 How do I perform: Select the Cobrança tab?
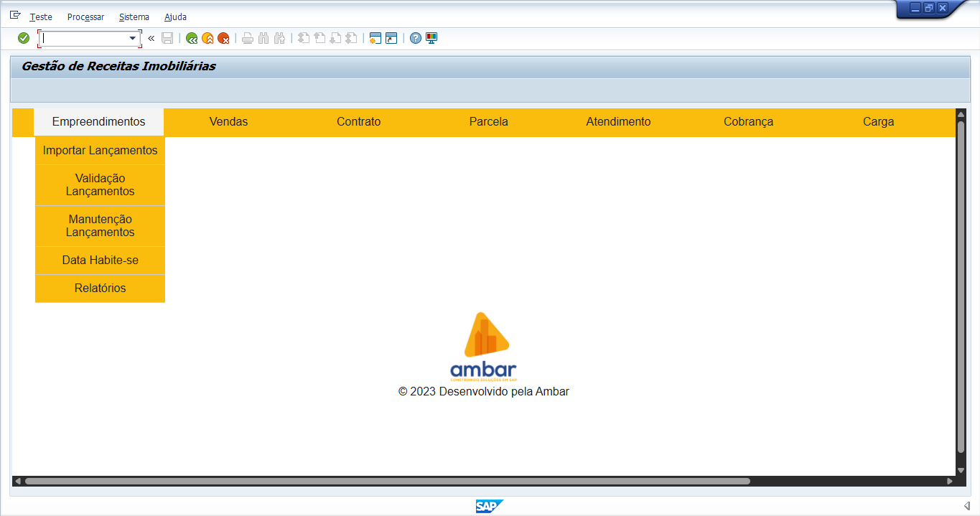click(x=748, y=122)
